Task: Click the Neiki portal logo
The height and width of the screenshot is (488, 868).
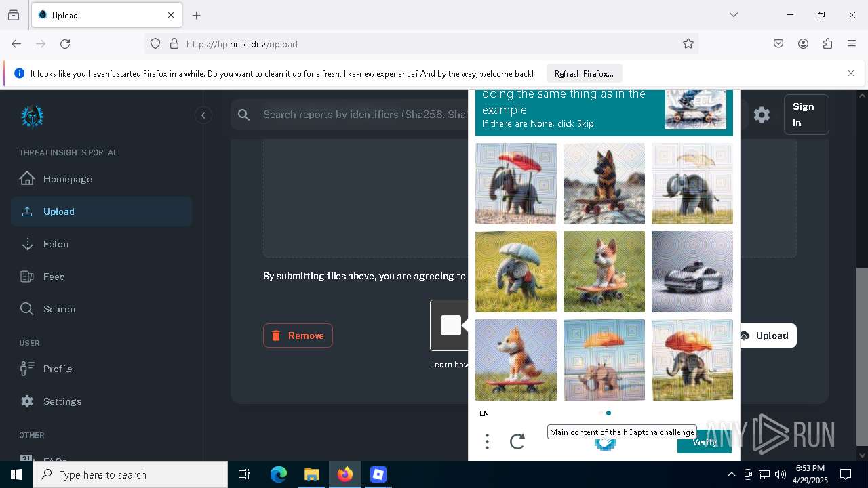Action: [x=32, y=116]
